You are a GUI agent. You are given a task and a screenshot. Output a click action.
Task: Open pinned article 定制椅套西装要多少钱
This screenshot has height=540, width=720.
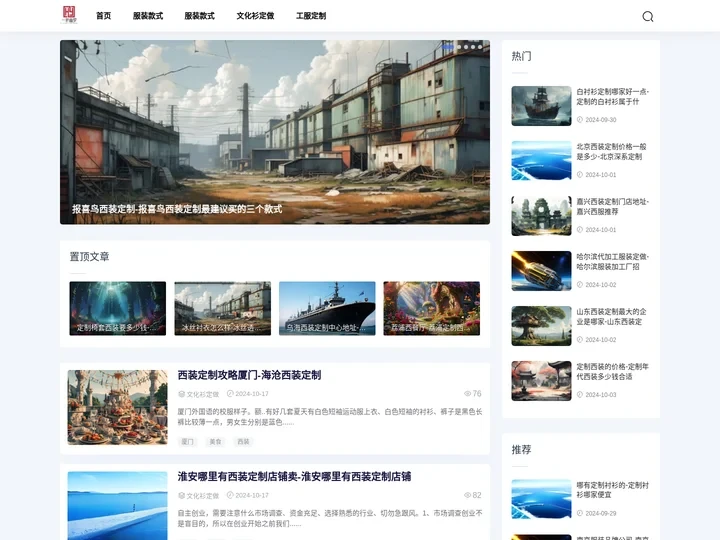[118, 308]
